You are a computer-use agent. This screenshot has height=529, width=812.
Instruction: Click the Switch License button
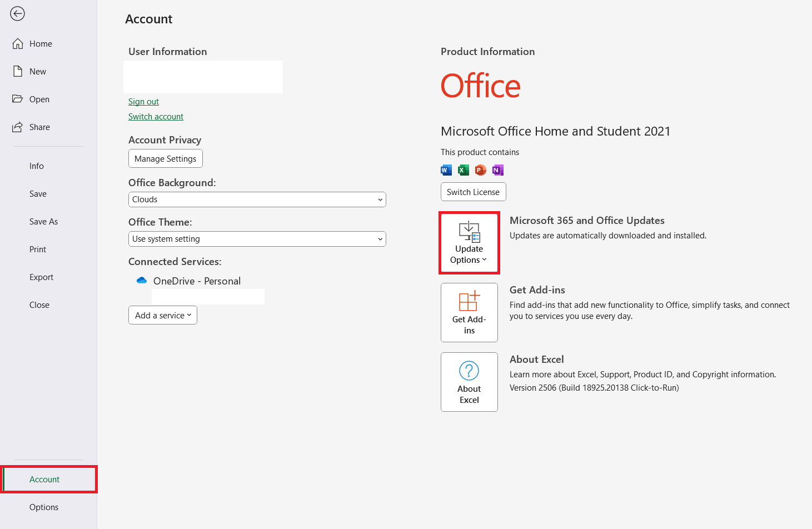pyautogui.click(x=474, y=192)
